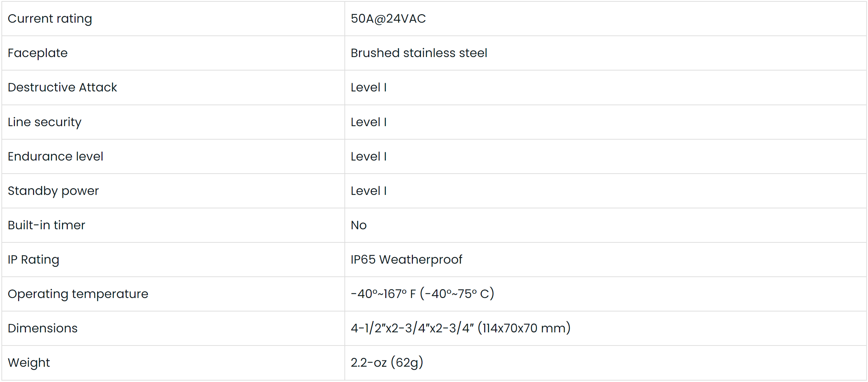Select the "50A@24VAC" value text
The width and height of the screenshot is (868, 382).
(x=388, y=18)
